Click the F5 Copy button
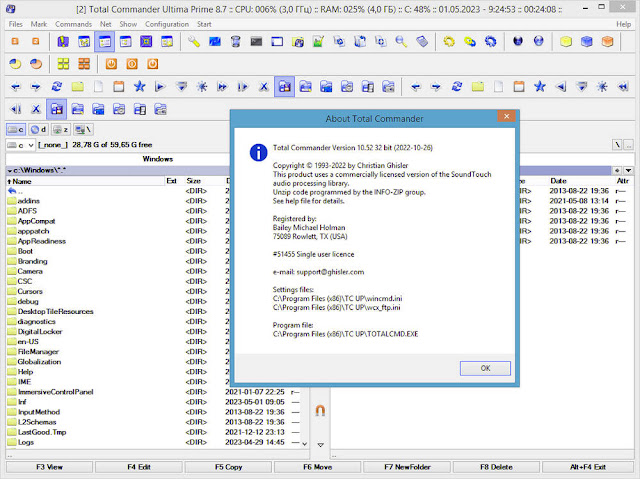 pos(228,467)
